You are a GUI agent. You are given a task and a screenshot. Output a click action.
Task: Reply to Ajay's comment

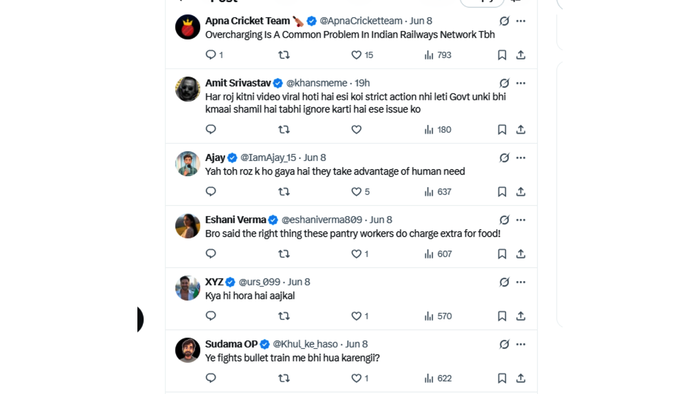[x=211, y=191]
